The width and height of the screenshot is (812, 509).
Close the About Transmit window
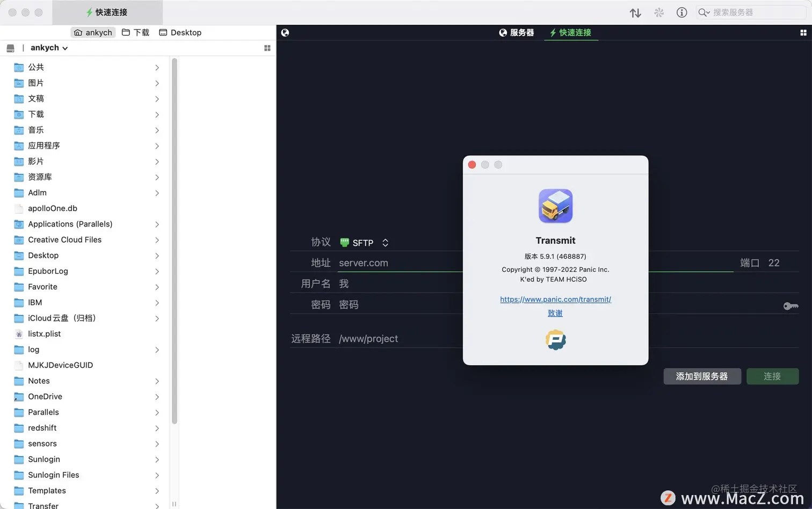click(x=472, y=165)
